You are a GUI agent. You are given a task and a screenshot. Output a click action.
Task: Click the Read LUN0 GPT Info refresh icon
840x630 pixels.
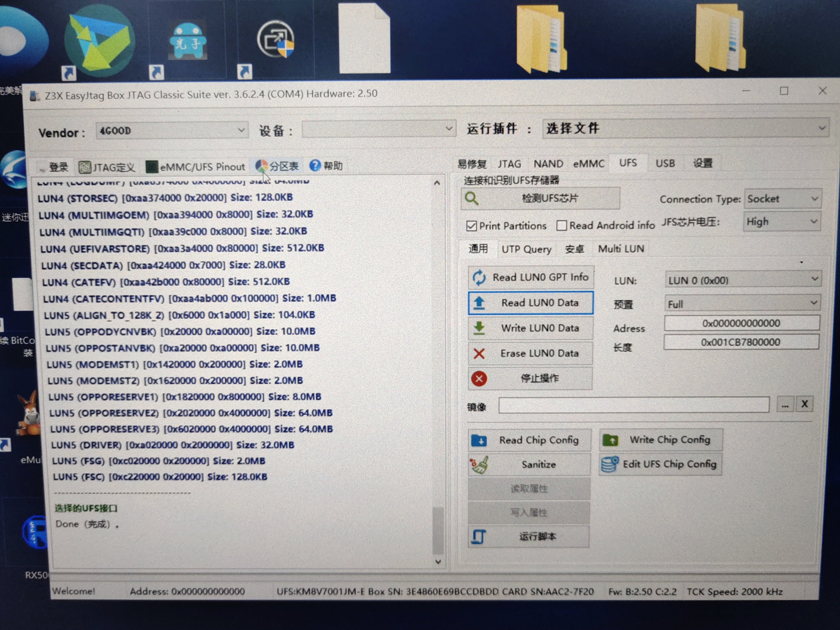pyautogui.click(x=479, y=277)
